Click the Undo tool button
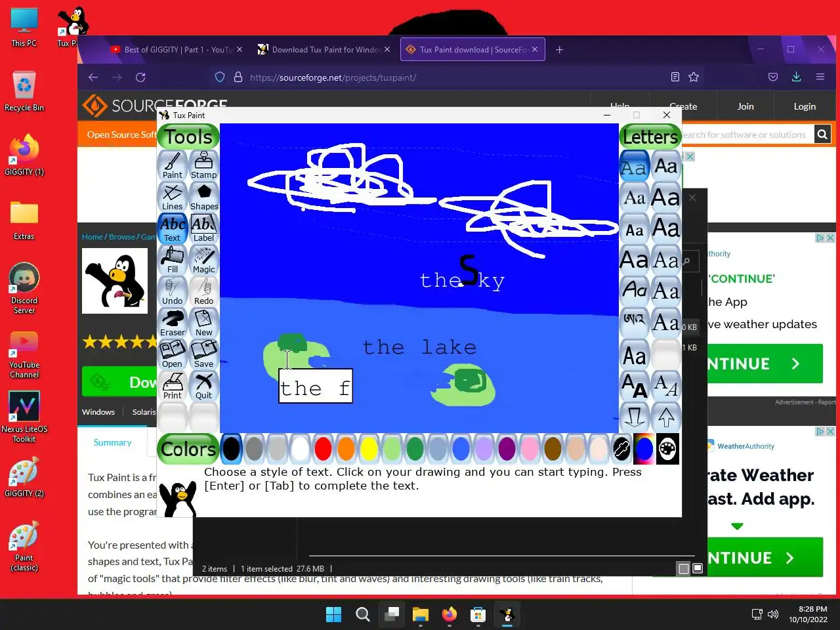Viewport: 840px width, 630px height. pos(173,291)
